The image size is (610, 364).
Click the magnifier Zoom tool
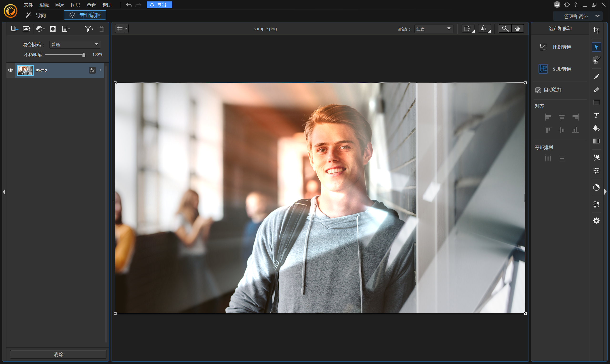coord(505,29)
